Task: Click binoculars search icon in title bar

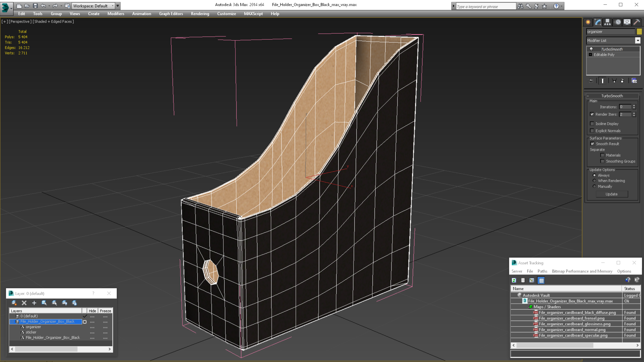Action: point(520,6)
